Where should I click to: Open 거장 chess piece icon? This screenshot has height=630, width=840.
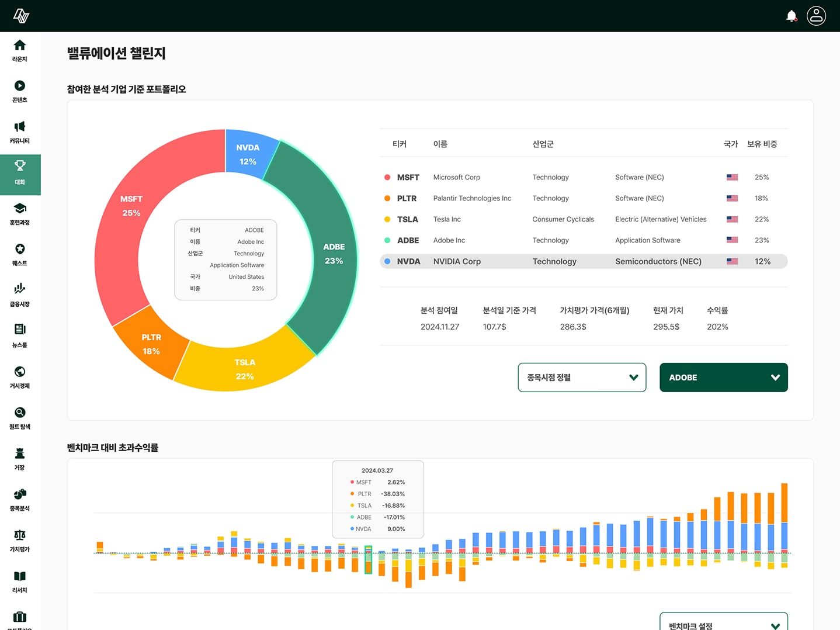(20, 454)
